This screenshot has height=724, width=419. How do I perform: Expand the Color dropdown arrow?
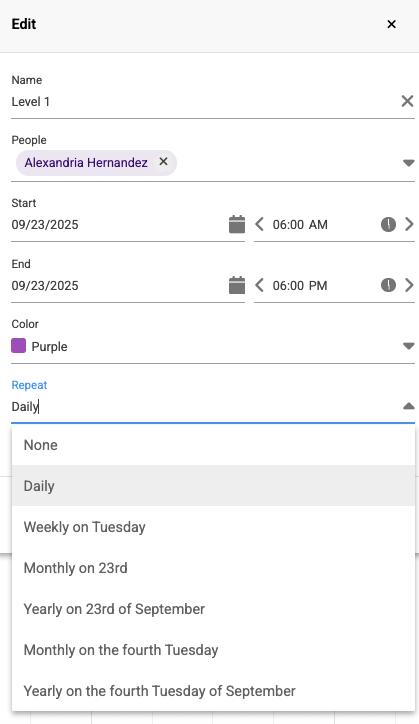pos(408,346)
